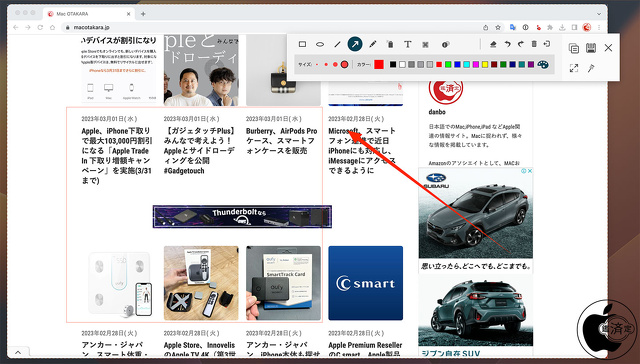Close the screenshot toolbar with X
The image size is (640, 364).
click(608, 48)
